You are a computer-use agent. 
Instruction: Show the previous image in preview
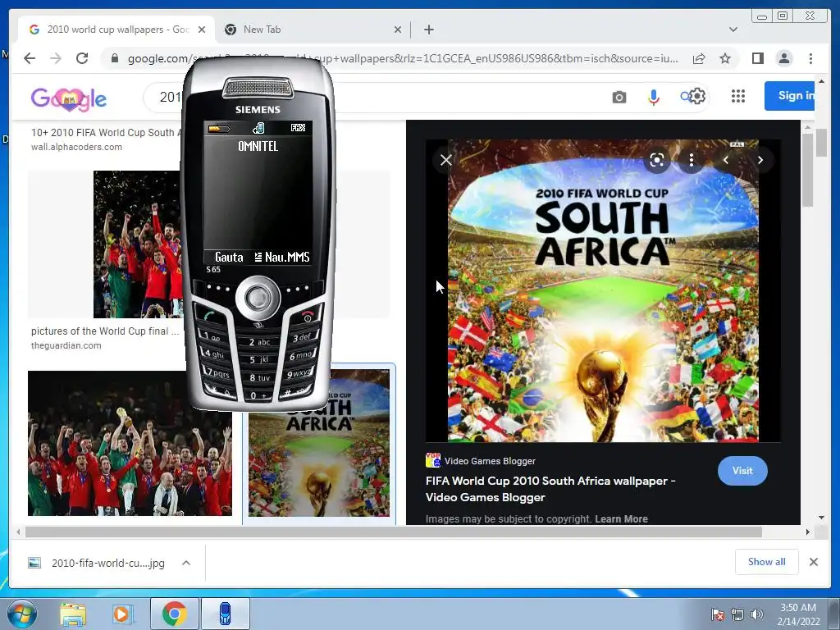coord(726,160)
